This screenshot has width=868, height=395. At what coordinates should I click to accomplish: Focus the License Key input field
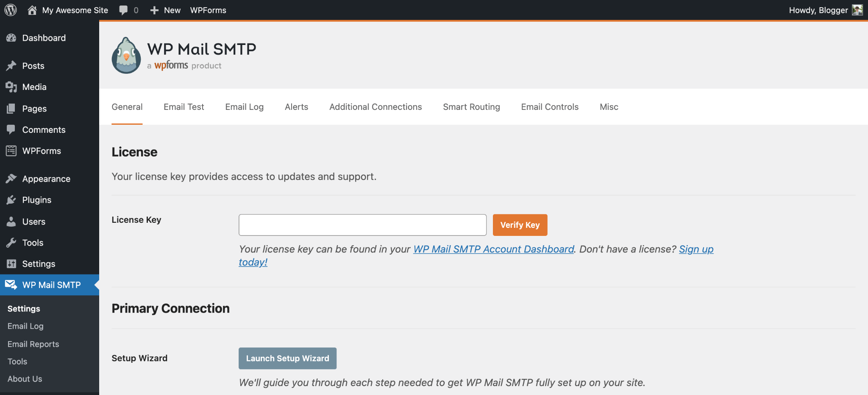362,225
